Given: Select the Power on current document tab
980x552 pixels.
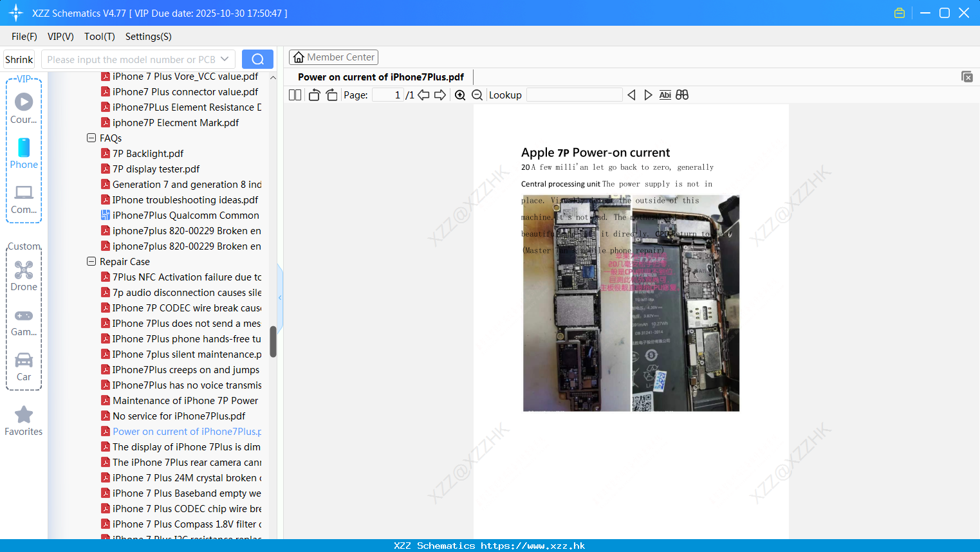Looking at the screenshot, I should pos(381,77).
